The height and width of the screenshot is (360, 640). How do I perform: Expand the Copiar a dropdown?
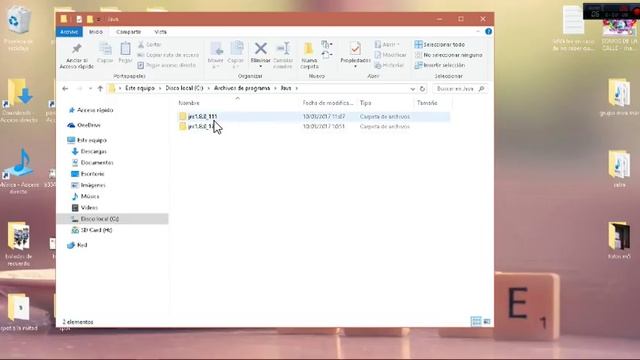click(x=236, y=67)
